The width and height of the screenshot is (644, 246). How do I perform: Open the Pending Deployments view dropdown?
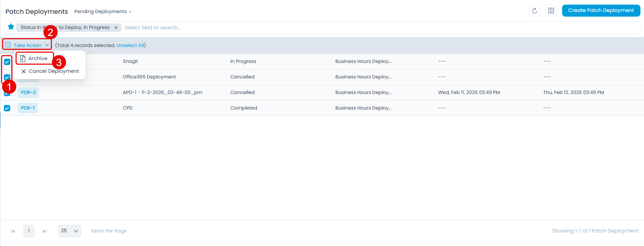coord(103,11)
